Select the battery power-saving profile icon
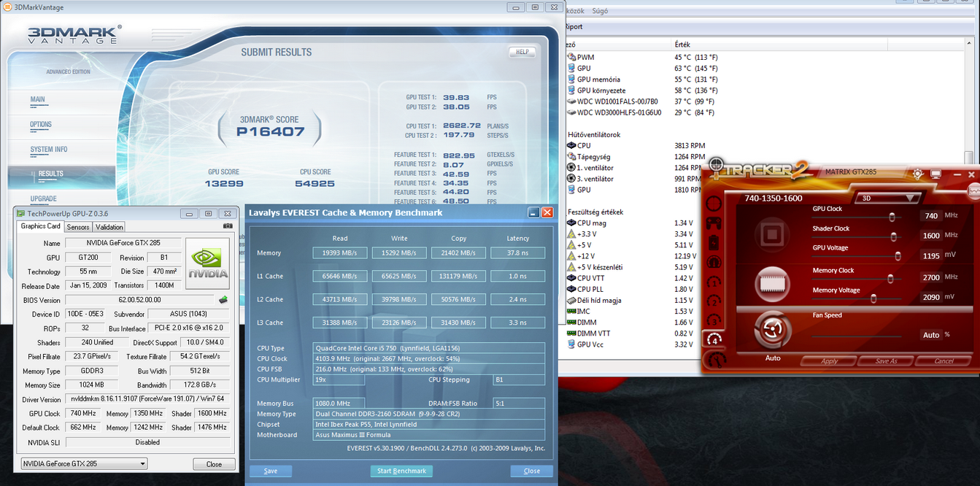 [714, 242]
